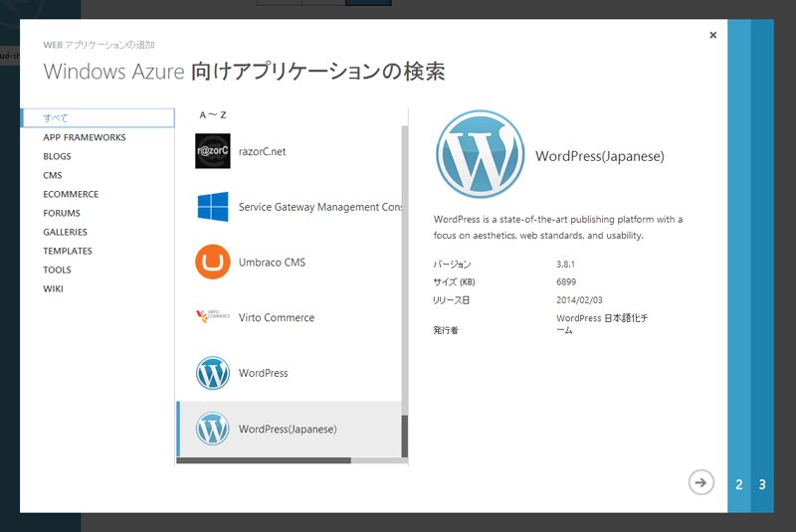The height and width of the screenshot is (532, 796).
Task: Choose the WordPress entry name
Action: pyautogui.click(x=263, y=373)
